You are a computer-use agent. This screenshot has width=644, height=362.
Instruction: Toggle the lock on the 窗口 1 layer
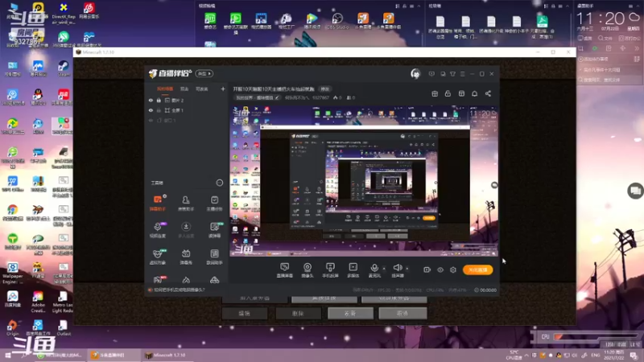[x=159, y=120]
